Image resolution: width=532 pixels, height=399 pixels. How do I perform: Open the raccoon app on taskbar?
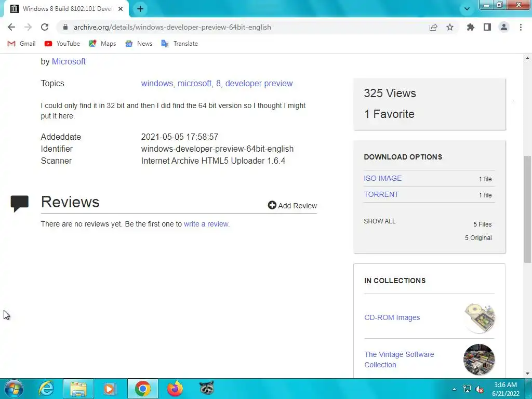coord(207,388)
